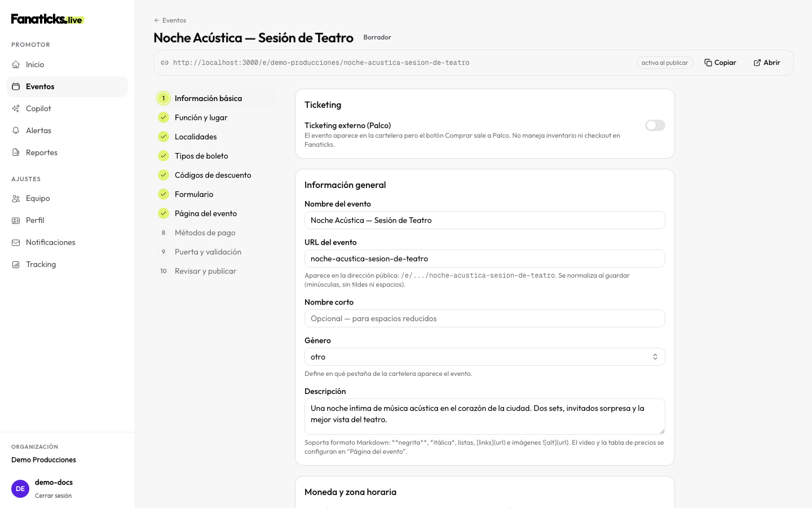Open the Notificaciones envelope icon
Screen dimensions: 812x508
coord(16,242)
